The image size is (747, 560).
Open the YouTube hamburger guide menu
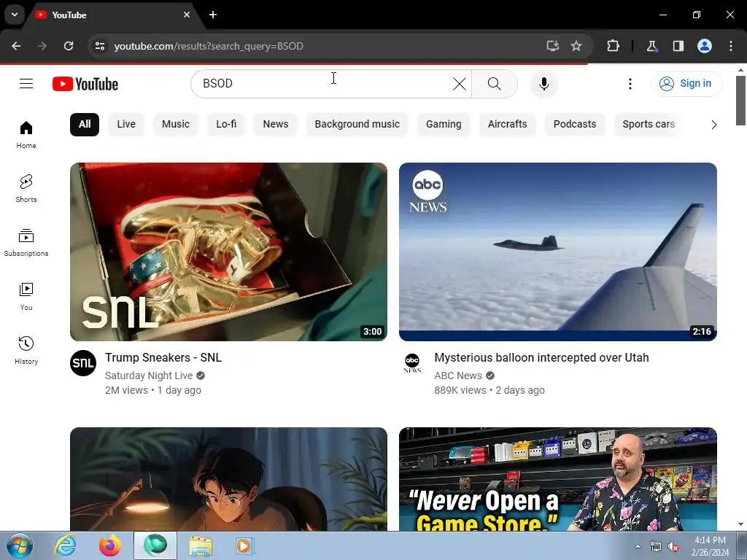26,84
